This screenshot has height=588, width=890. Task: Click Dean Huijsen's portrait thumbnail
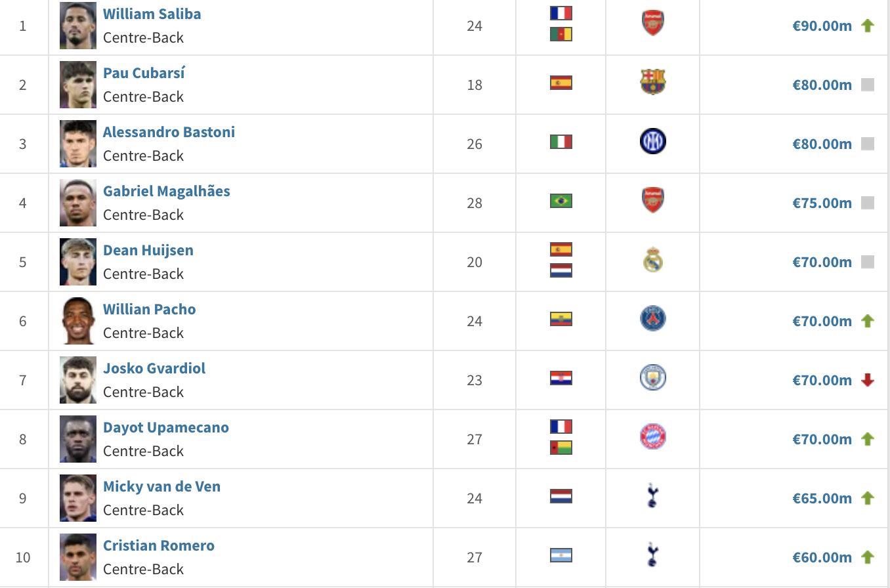(x=77, y=261)
